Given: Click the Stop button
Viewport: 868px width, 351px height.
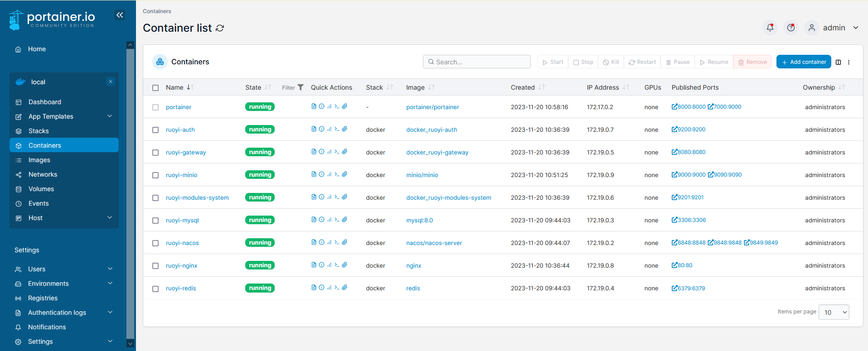Looking at the screenshot, I should click(583, 62).
